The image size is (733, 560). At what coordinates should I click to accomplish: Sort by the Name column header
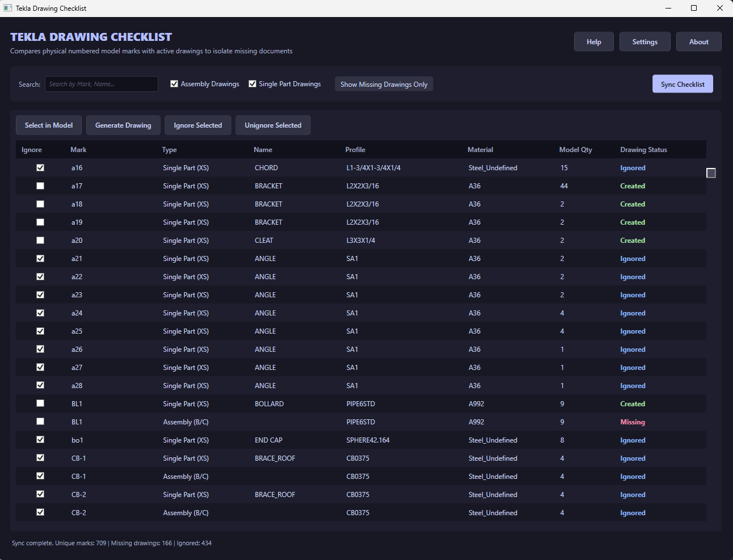(x=263, y=150)
